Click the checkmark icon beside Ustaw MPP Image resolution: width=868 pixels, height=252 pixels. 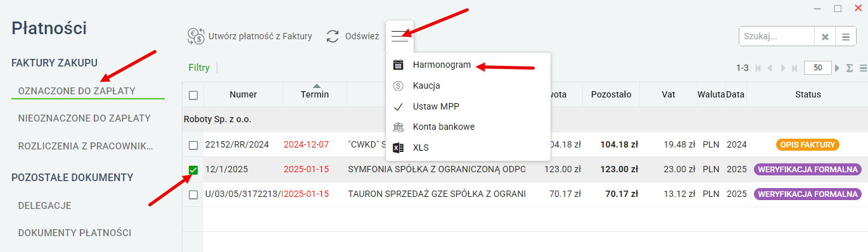(x=398, y=106)
